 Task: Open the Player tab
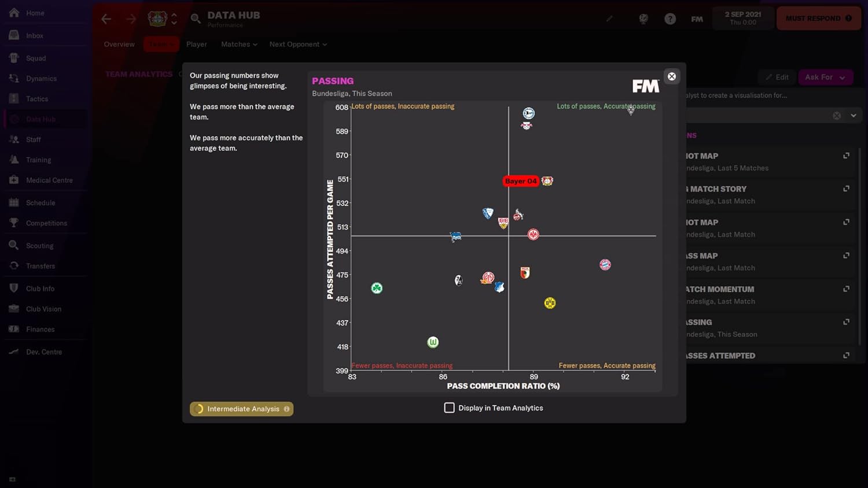tap(197, 45)
